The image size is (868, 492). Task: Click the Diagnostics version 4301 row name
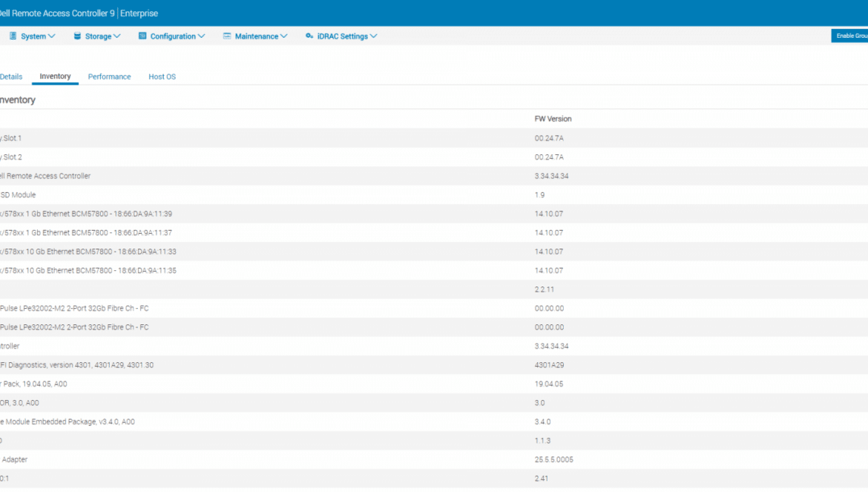tap(77, 365)
